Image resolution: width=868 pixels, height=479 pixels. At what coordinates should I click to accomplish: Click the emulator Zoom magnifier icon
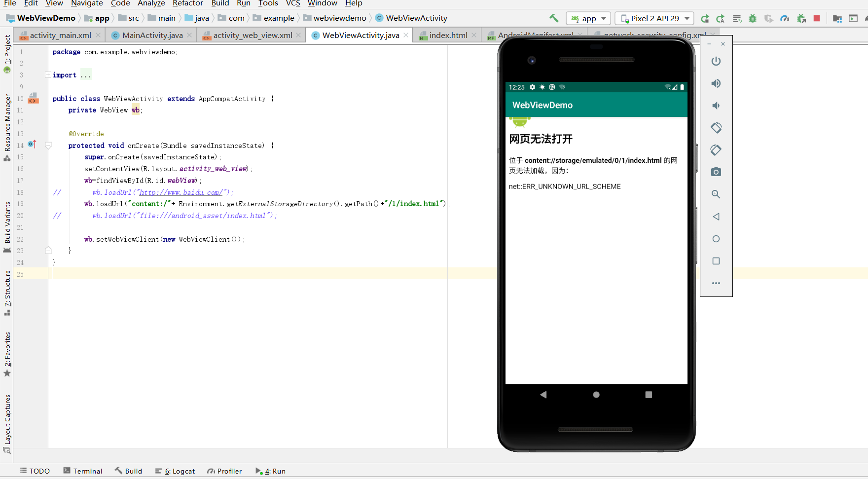(x=716, y=194)
